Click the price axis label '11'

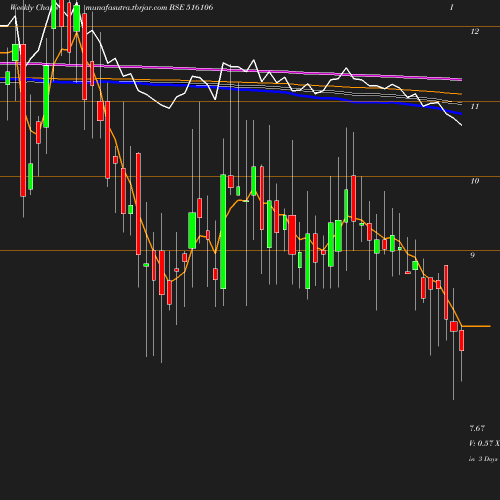tap(475, 106)
